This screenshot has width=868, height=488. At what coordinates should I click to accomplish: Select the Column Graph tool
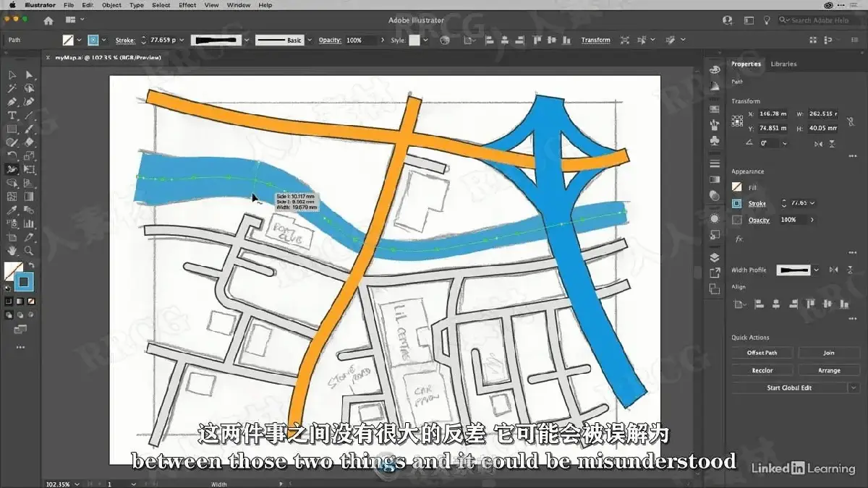pos(30,223)
